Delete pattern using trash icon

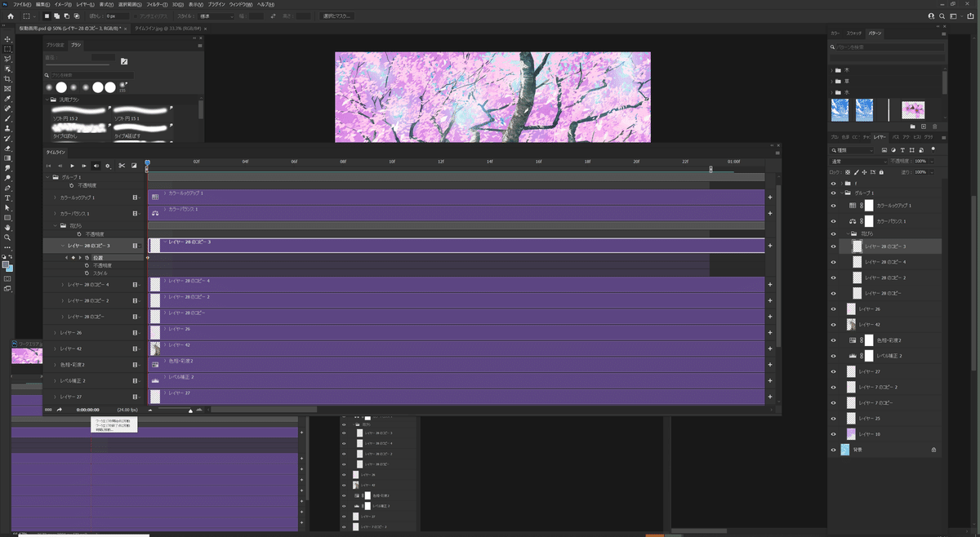(x=934, y=126)
